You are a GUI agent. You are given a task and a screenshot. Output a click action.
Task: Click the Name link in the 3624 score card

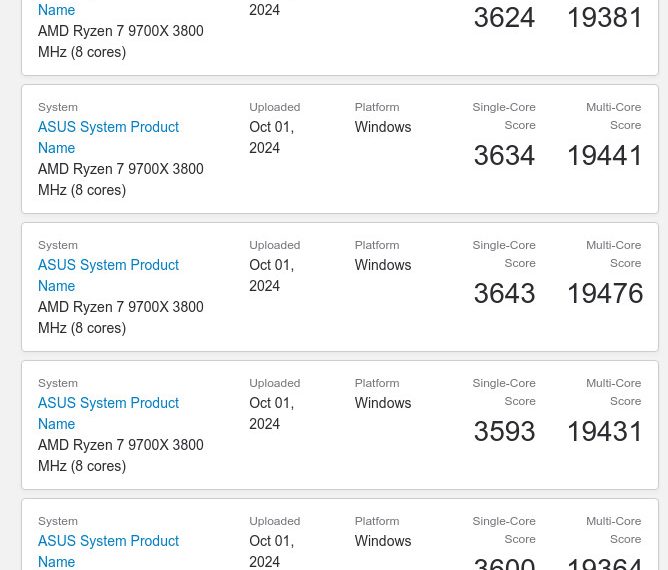click(x=56, y=9)
